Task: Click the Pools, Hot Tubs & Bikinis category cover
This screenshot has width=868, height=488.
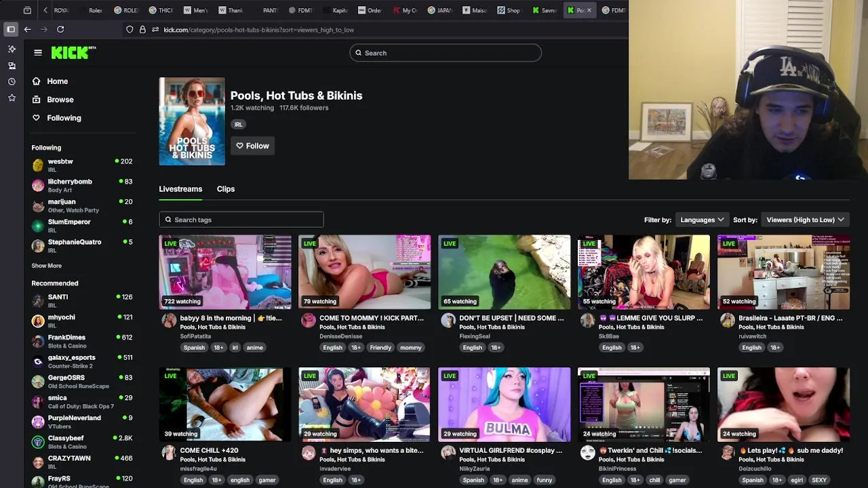Action: (x=192, y=121)
